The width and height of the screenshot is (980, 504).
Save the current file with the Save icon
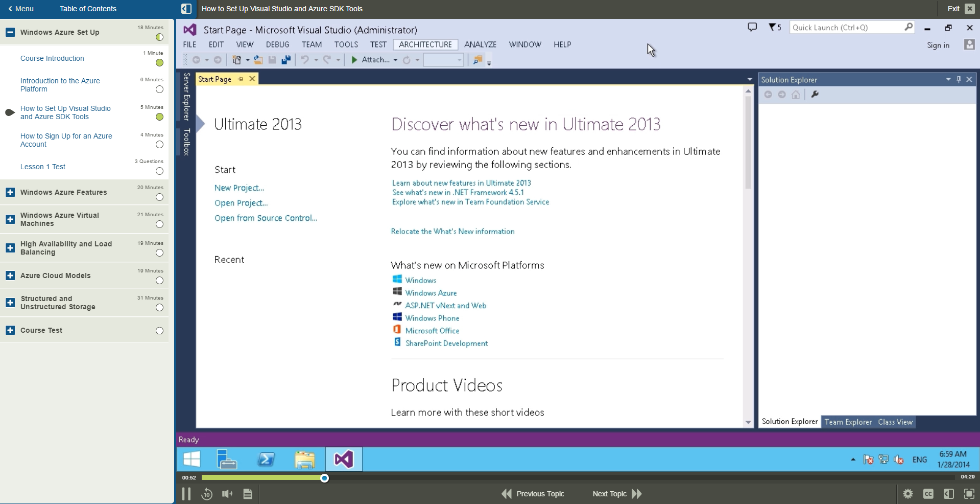272,60
